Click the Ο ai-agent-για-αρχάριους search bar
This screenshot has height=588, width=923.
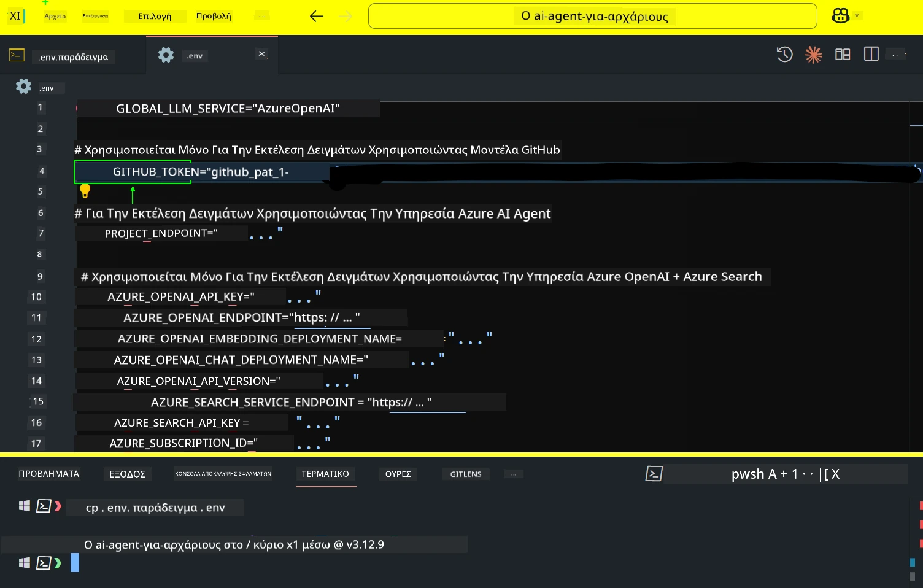pos(591,15)
